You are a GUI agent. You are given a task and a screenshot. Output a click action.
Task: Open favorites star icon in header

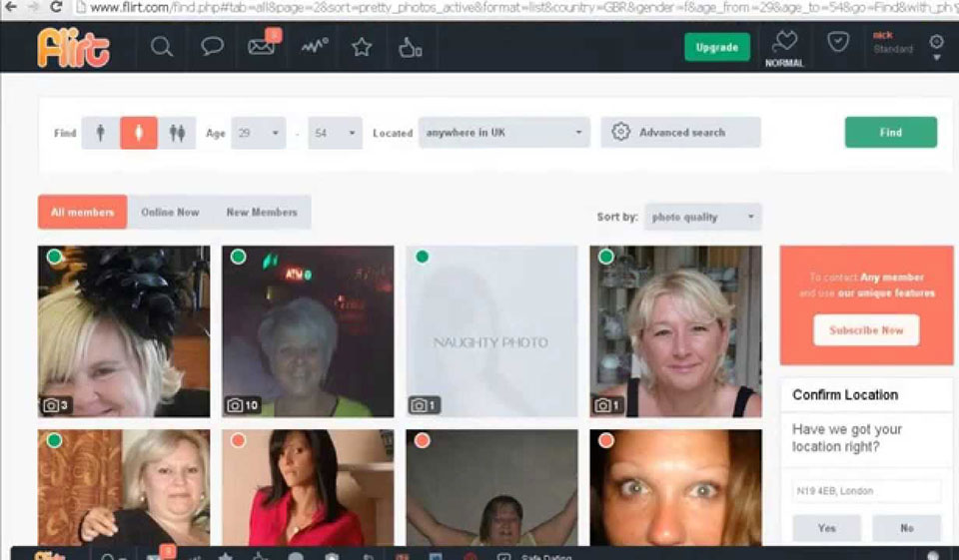[362, 47]
